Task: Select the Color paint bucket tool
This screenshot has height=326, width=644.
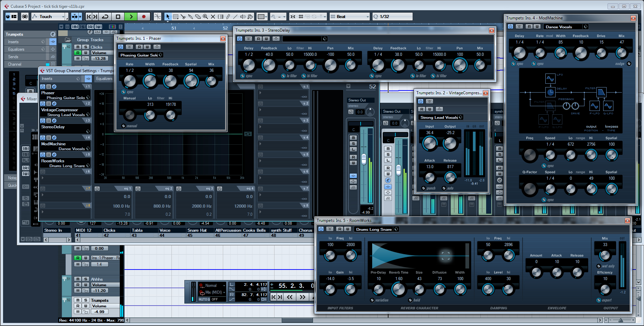Action: 250,16
